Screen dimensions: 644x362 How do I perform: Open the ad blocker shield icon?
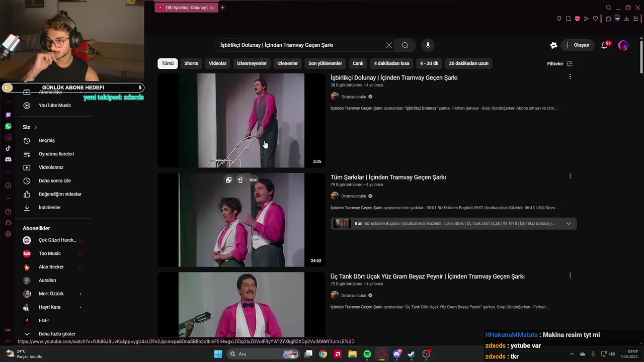click(577, 19)
